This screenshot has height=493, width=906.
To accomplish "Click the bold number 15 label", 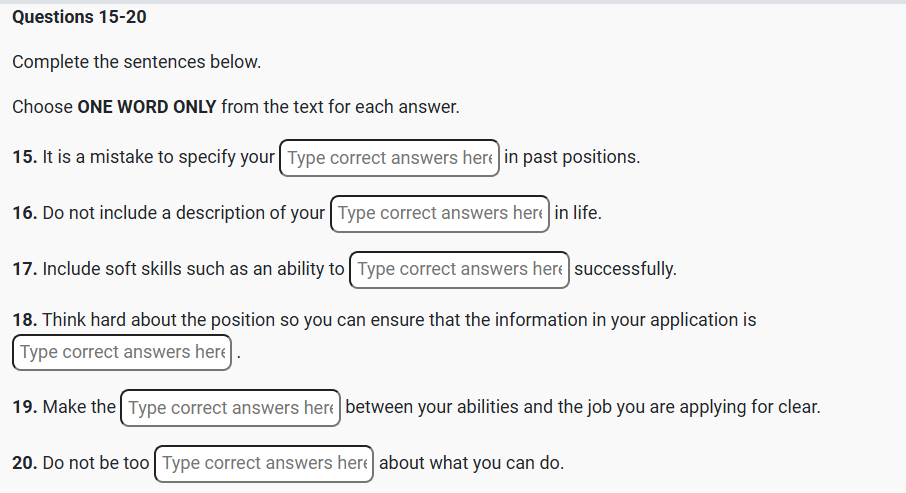I will [25, 158].
